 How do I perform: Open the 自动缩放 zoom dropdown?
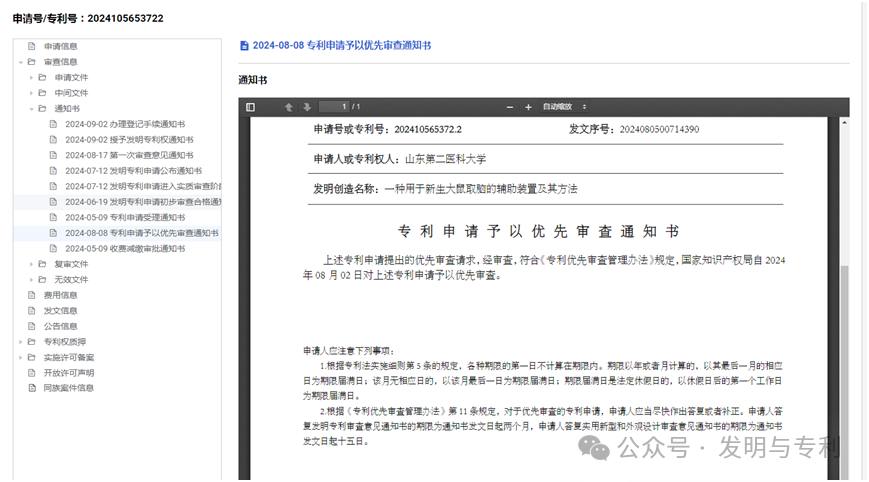click(564, 107)
